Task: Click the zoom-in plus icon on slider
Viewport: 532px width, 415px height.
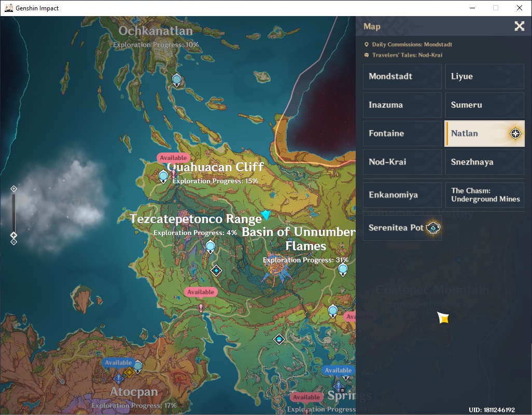Action: [13, 189]
